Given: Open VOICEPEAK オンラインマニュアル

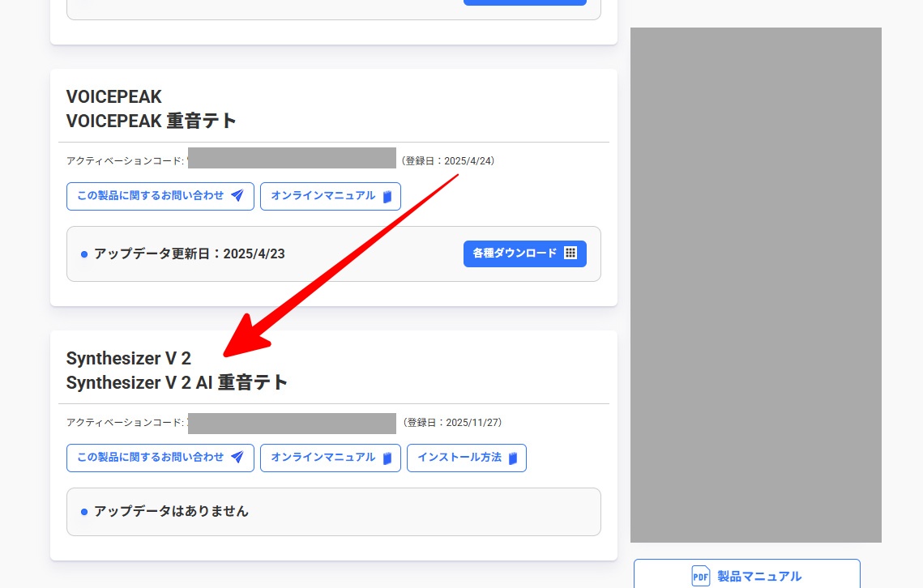Looking at the screenshot, I should 323,196.
